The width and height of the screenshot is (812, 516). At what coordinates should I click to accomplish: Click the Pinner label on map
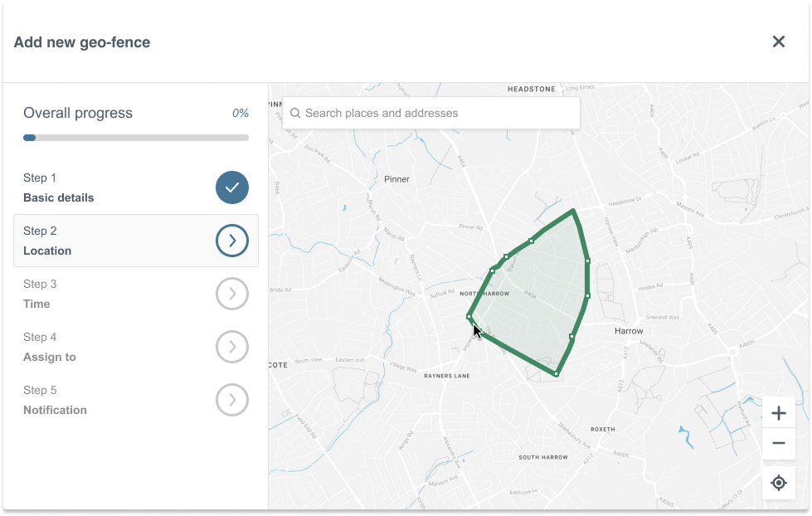click(396, 179)
